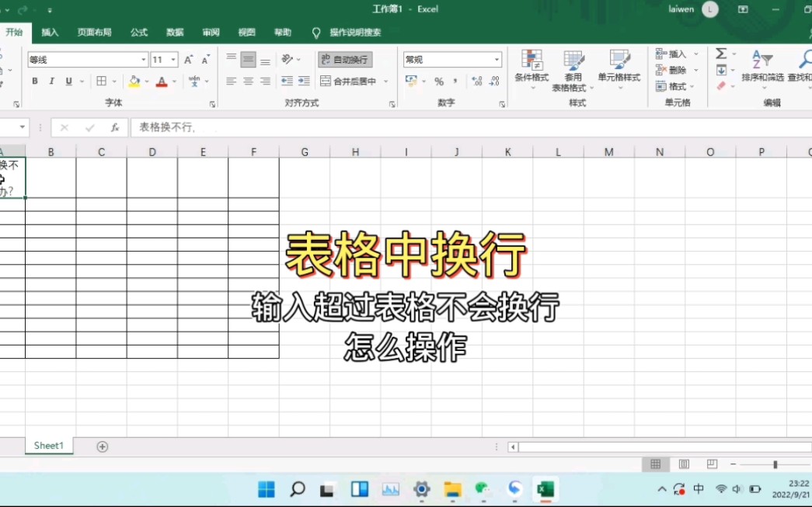Apply italic formatting
Image resolution: width=812 pixels, height=507 pixels.
tap(51, 81)
